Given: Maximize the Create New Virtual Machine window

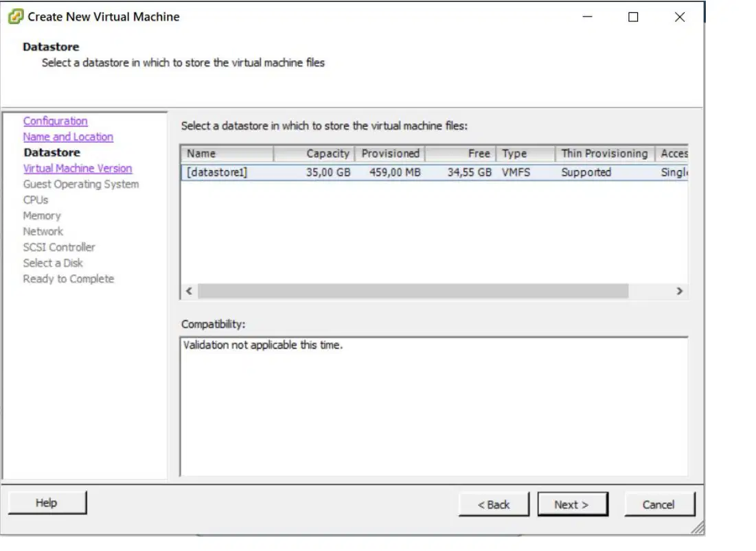Looking at the screenshot, I should coord(633,17).
